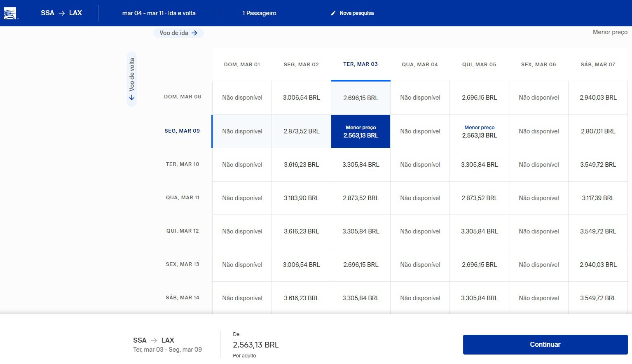Click SSA to LAX route in header
Screen dimensions: 632x364
click(61, 13)
